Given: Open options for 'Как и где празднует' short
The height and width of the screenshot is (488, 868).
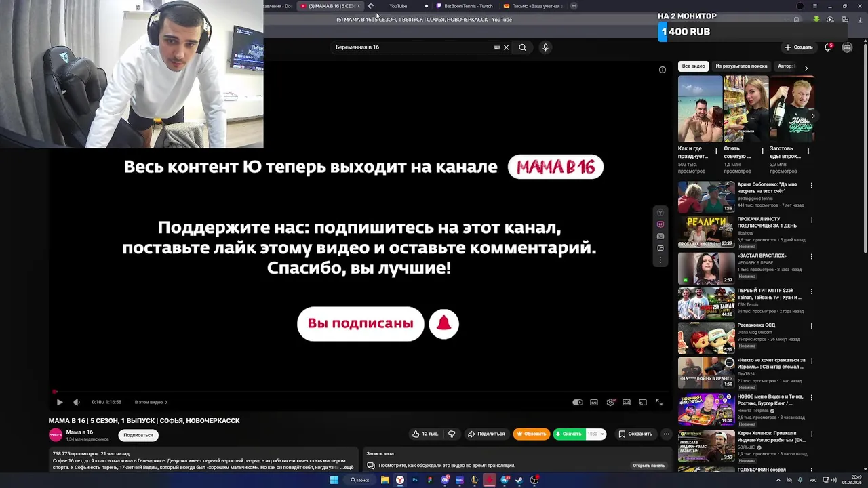Looking at the screenshot, I should [716, 151].
